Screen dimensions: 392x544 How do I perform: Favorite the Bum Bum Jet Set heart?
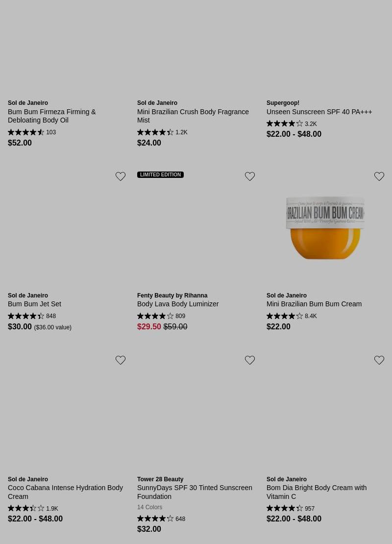(x=121, y=176)
